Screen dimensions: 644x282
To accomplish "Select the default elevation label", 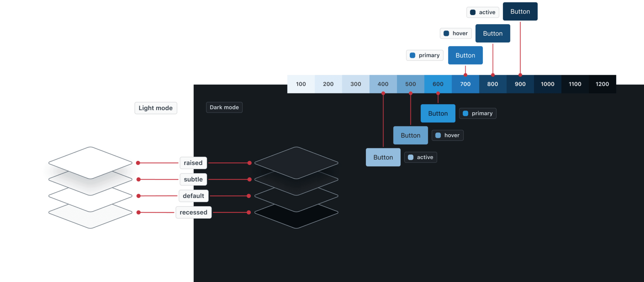I will (193, 196).
